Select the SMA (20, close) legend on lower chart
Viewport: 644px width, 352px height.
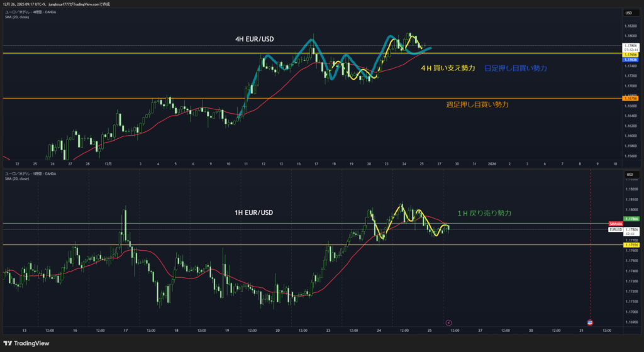[17, 179]
